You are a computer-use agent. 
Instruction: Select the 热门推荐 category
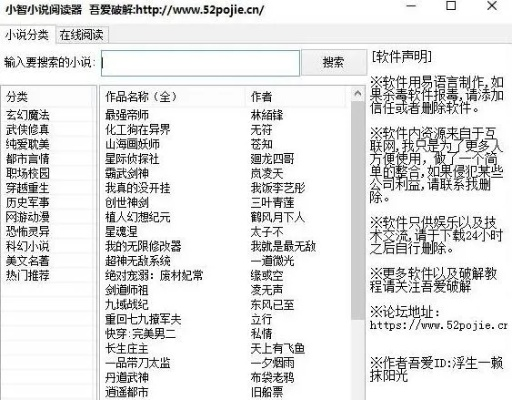click(x=28, y=276)
